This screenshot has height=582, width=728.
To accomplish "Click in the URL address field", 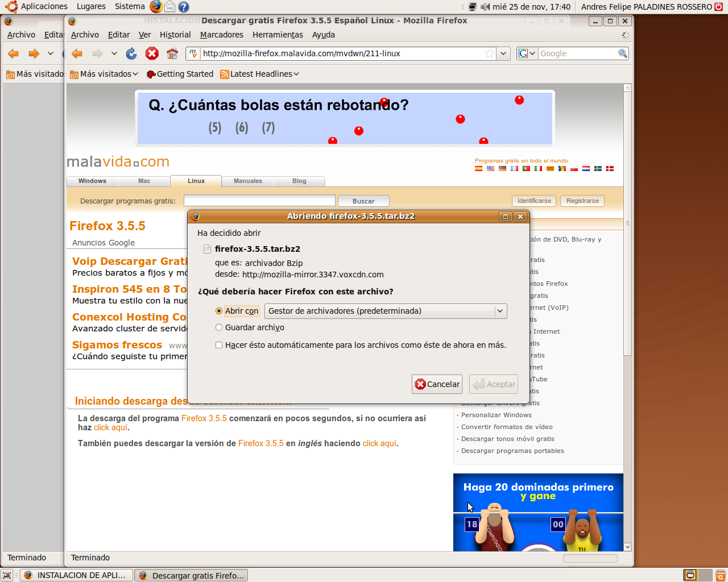I will click(342, 53).
